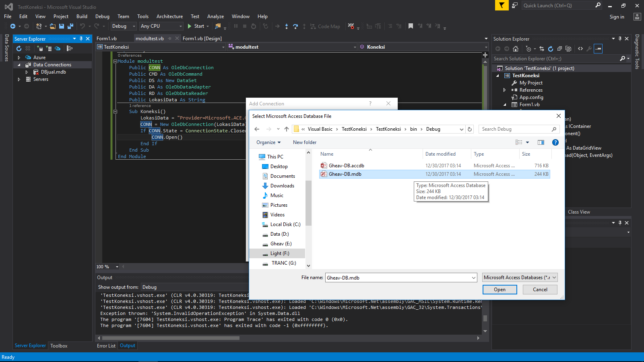Viewport: 644px width, 362px height.
Task: Open the Debug menu
Action: tap(102, 16)
